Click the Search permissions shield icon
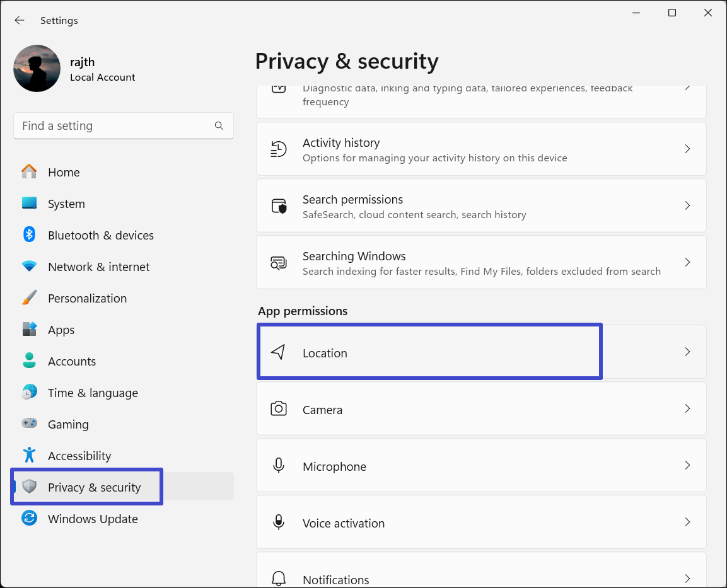 (278, 206)
